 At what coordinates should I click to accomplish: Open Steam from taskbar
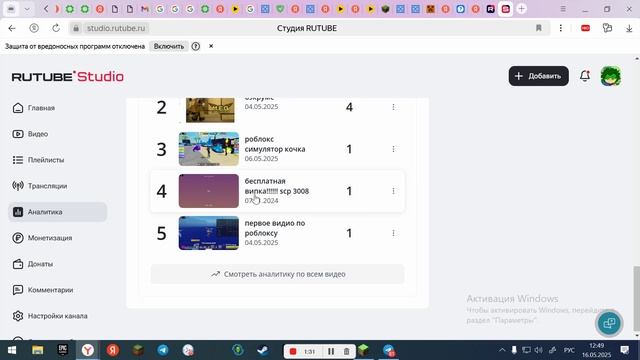point(263,350)
